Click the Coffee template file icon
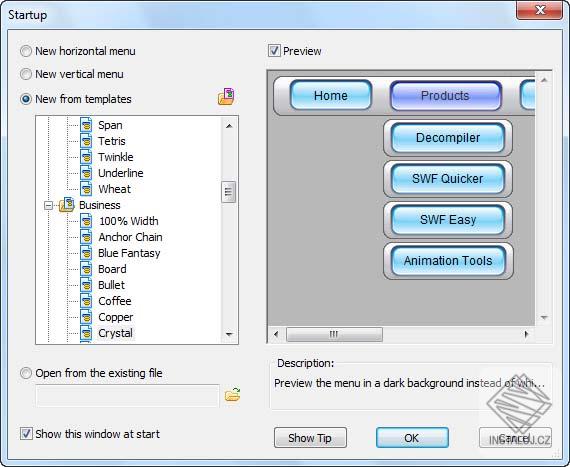Image resolution: width=570 pixels, height=467 pixels. [86, 301]
